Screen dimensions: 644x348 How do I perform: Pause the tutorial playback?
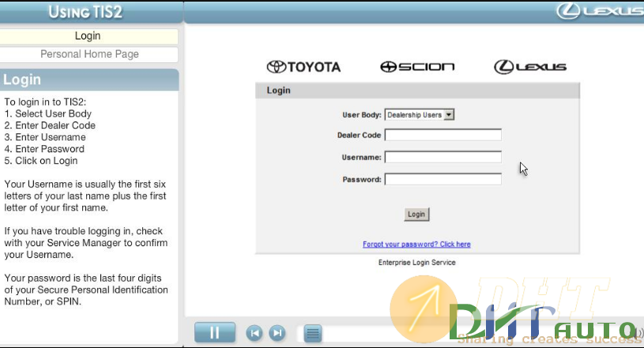point(215,332)
